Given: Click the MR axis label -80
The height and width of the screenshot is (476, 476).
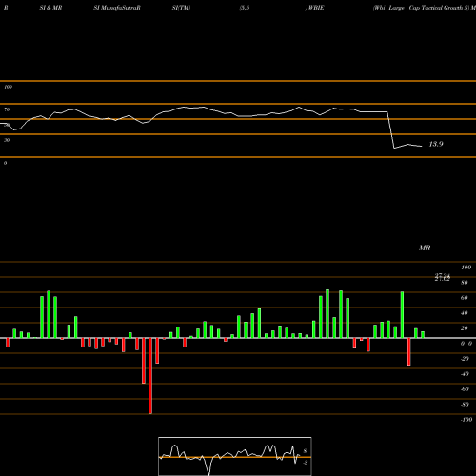Looking at the screenshot, I should (465, 405).
